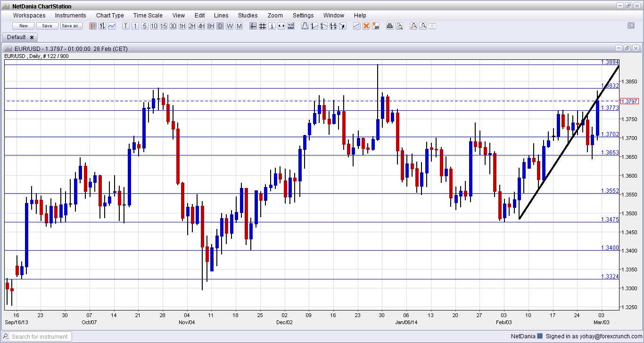This screenshot has width=644, height=343.
Task: Select the line chart type icon
Action: pos(112,26)
